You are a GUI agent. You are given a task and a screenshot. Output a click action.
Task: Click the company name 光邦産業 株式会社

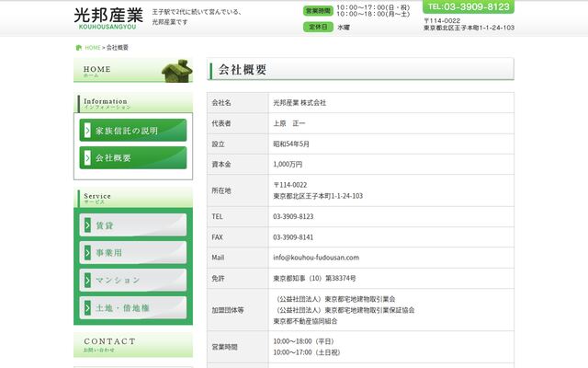[x=300, y=103]
